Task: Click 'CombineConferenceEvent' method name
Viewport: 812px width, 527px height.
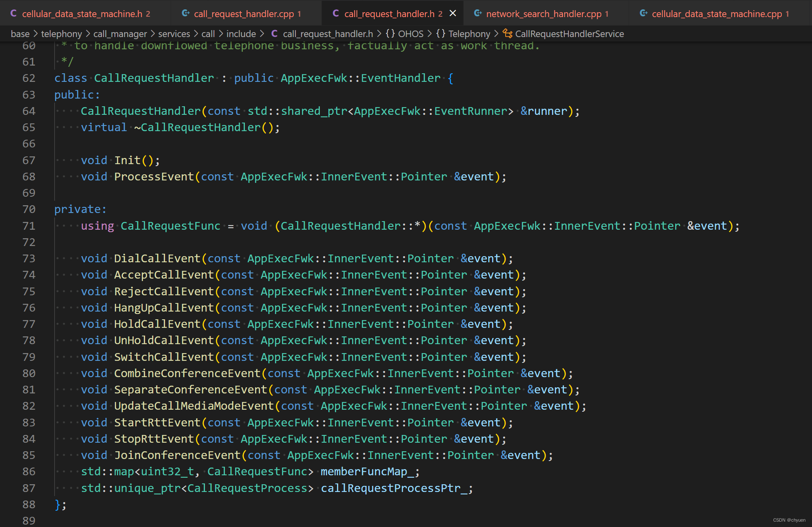Action: click(187, 373)
